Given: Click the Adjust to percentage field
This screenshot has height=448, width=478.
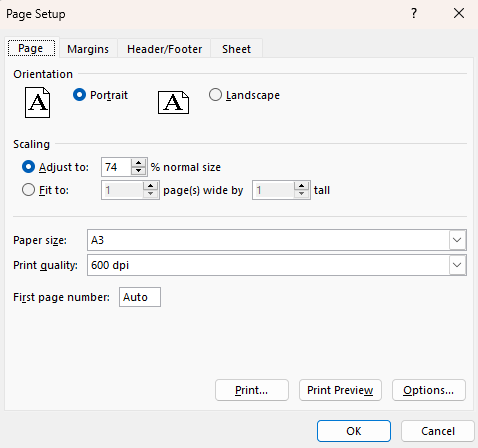Looking at the screenshot, I should 117,167.
